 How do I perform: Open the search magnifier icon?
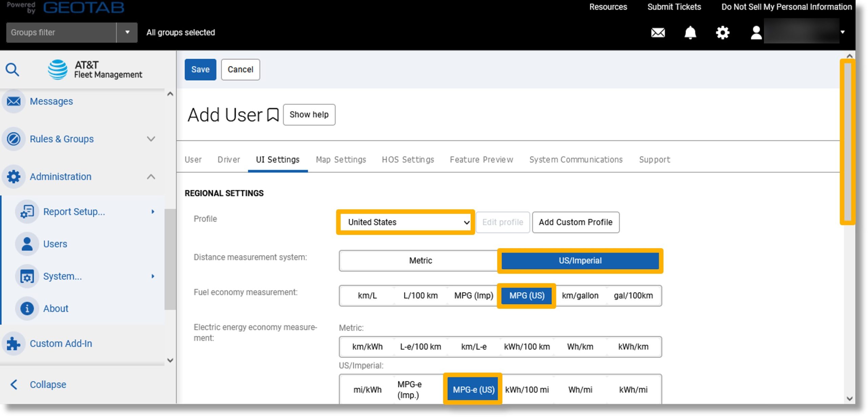pos(13,69)
